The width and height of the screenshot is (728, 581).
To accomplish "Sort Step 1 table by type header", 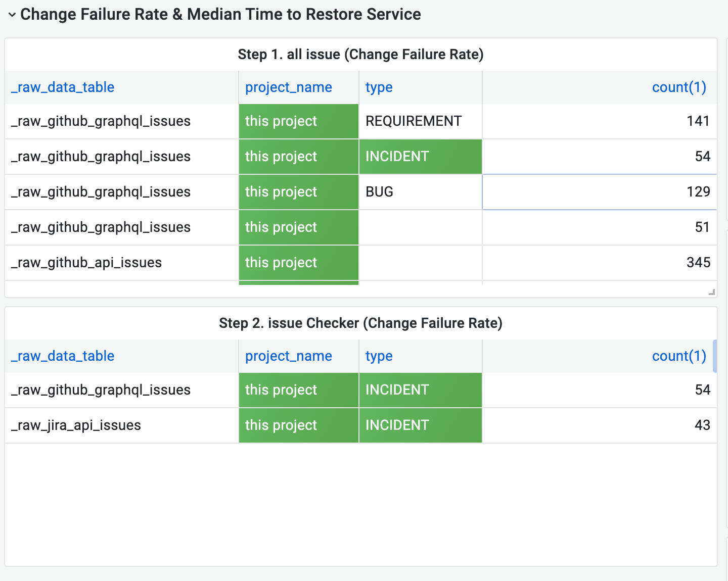I will point(379,87).
